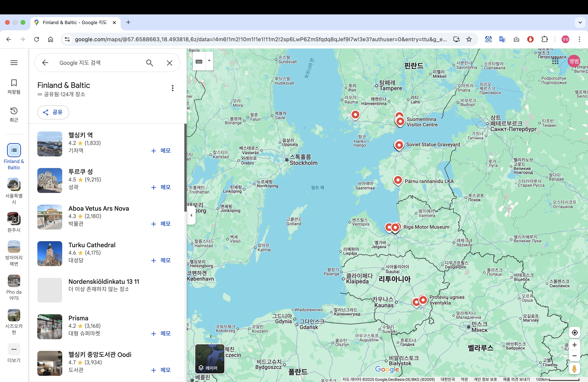
Task: Select the map pin near Turku
Action: [x=355, y=115]
